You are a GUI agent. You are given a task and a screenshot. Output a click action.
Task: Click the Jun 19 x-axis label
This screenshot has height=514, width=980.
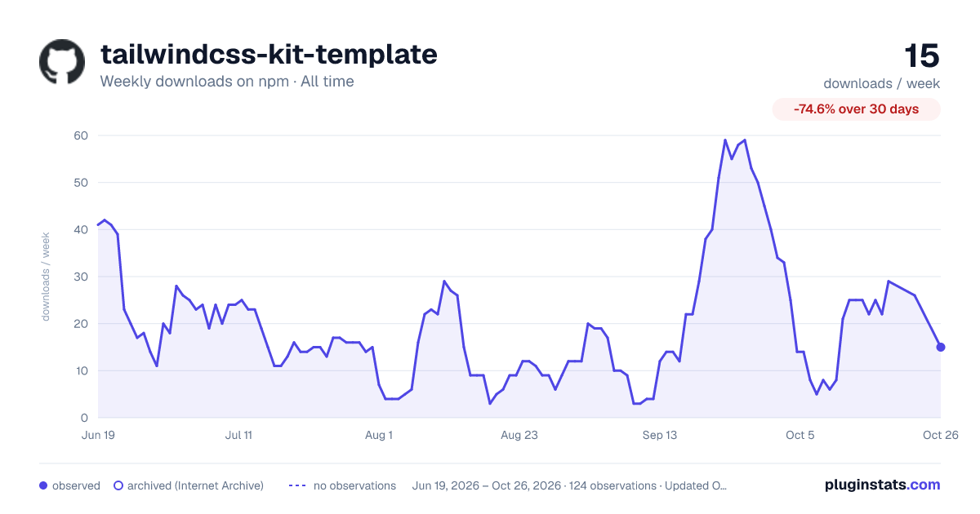pos(98,435)
